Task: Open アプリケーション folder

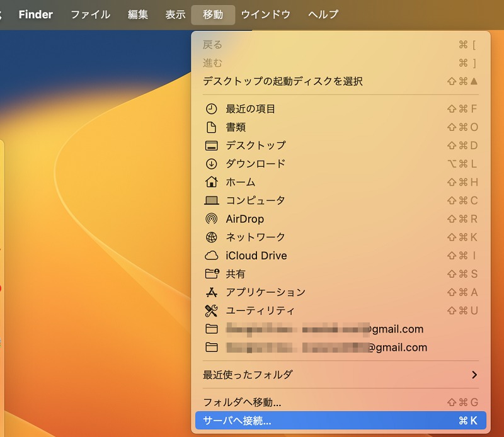Action: click(341, 292)
